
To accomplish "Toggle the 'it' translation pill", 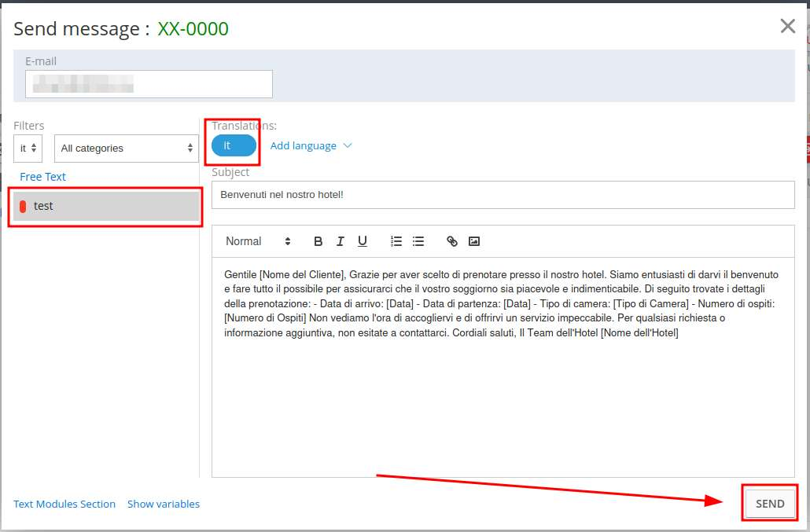I will 234,145.
